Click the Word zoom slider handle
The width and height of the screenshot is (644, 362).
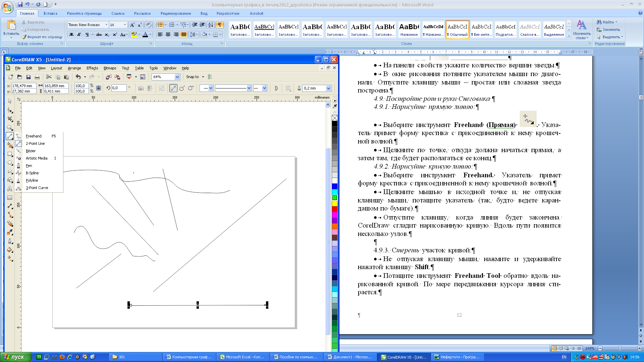(x=620, y=348)
